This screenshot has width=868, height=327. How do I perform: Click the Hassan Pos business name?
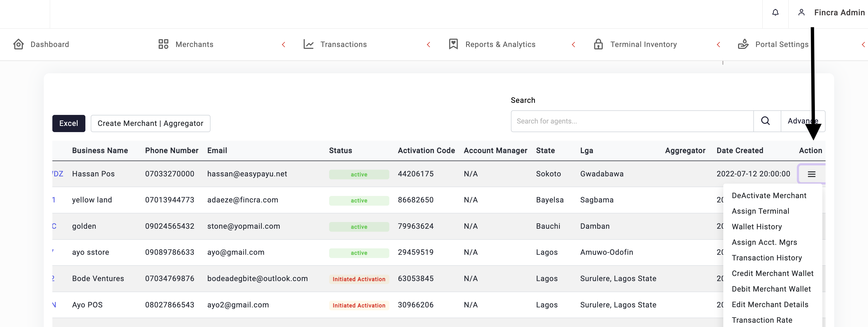point(93,174)
